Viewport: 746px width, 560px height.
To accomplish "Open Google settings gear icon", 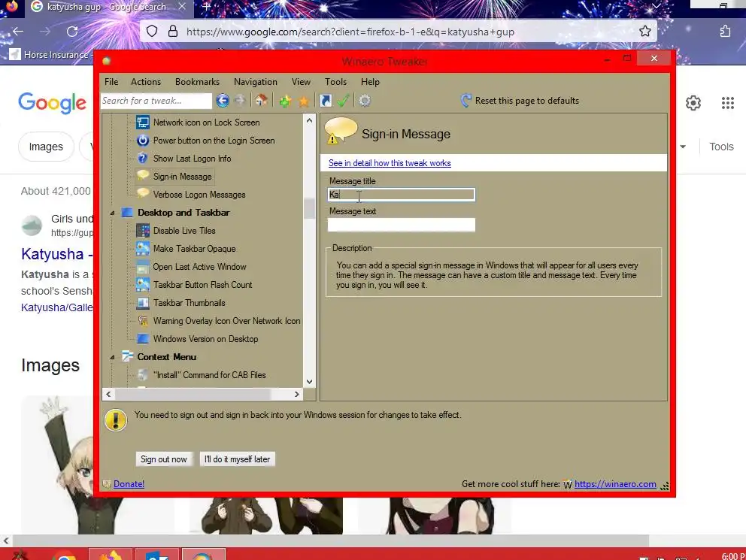I will pos(693,103).
